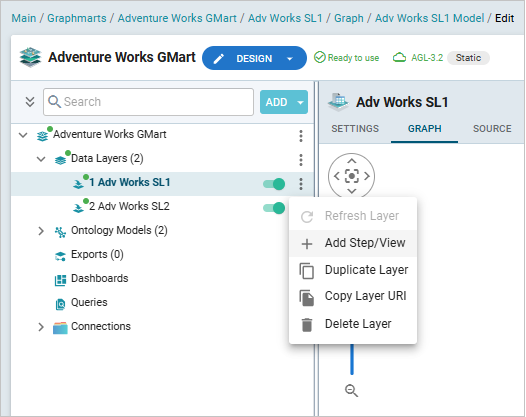526x417 pixels.
Task: Open Data Layers three-dot options menu
Action: [x=301, y=160]
